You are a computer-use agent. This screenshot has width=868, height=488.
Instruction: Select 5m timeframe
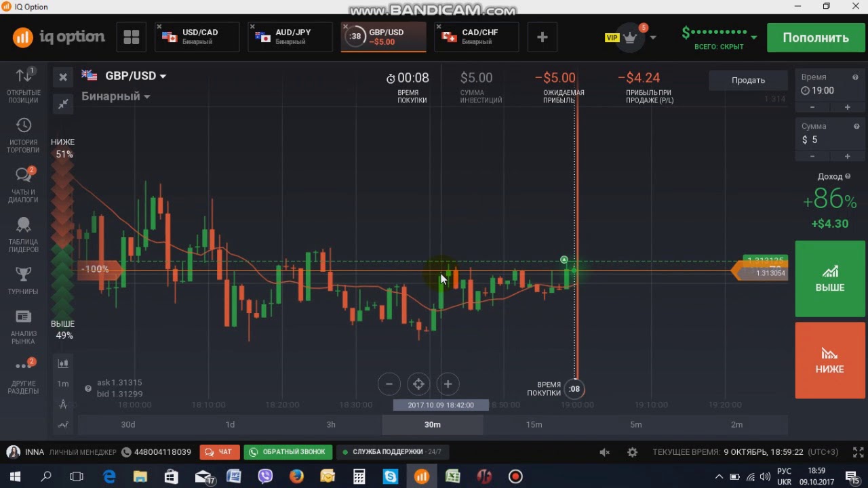(635, 424)
